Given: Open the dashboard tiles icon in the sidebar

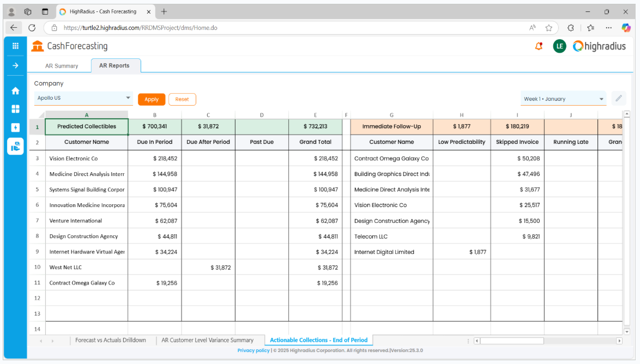Looking at the screenshot, I should point(15,109).
